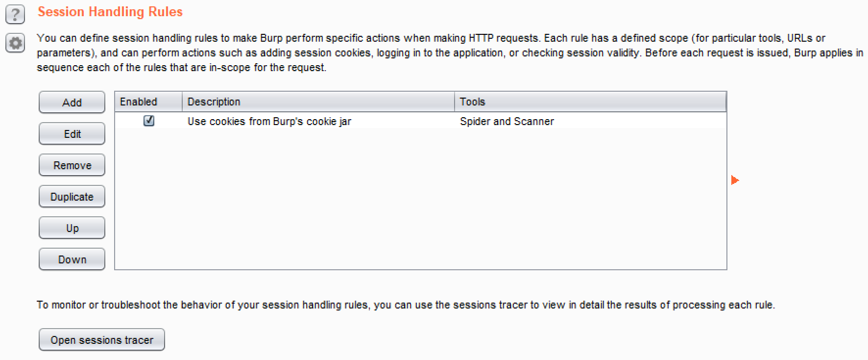Viewport: 868px width, 360px height.
Task: Remove the selected session handling rule
Action: (x=72, y=165)
